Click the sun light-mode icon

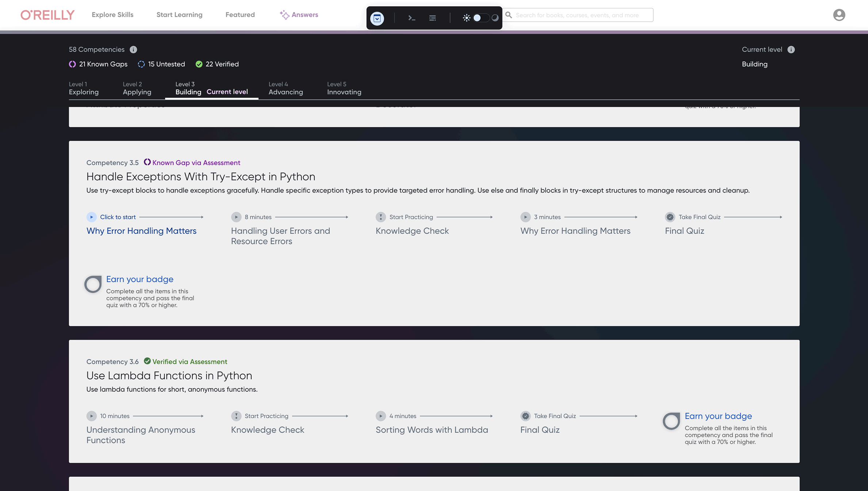(x=466, y=18)
